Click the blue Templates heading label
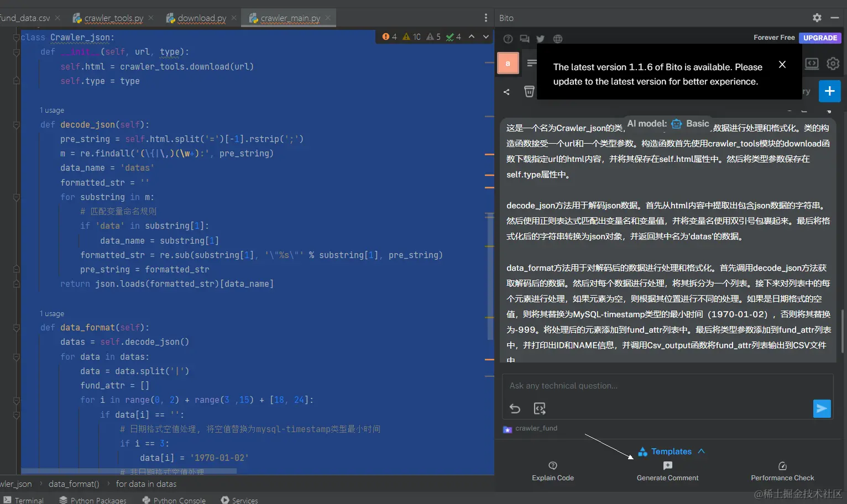Image resolution: width=847 pixels, height=504 pixels. (x=671, y=452)
